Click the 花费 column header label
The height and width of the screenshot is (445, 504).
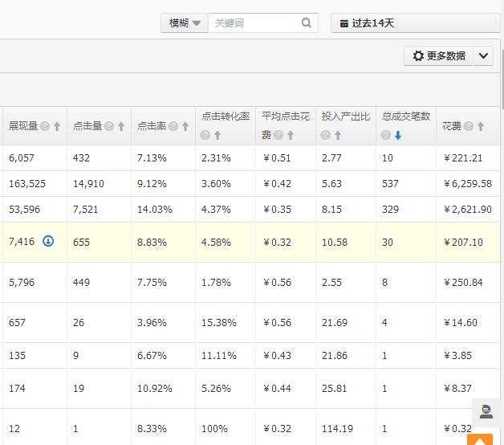pyautogui.click(x=452, y=126)
